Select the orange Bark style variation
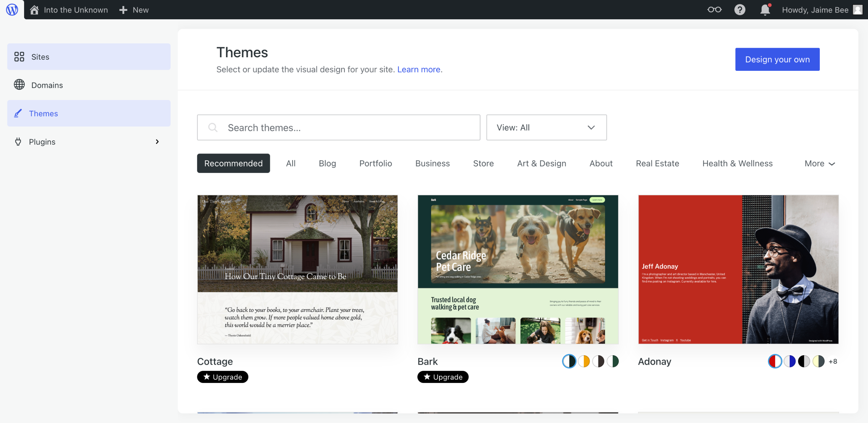The image size is (868, 423). click(584, 361)
